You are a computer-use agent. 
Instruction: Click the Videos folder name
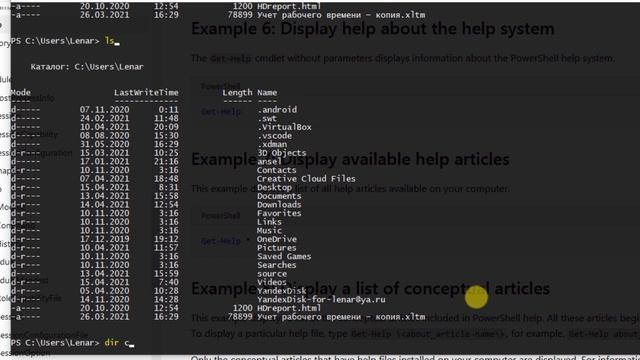click(x=272, y=282)
